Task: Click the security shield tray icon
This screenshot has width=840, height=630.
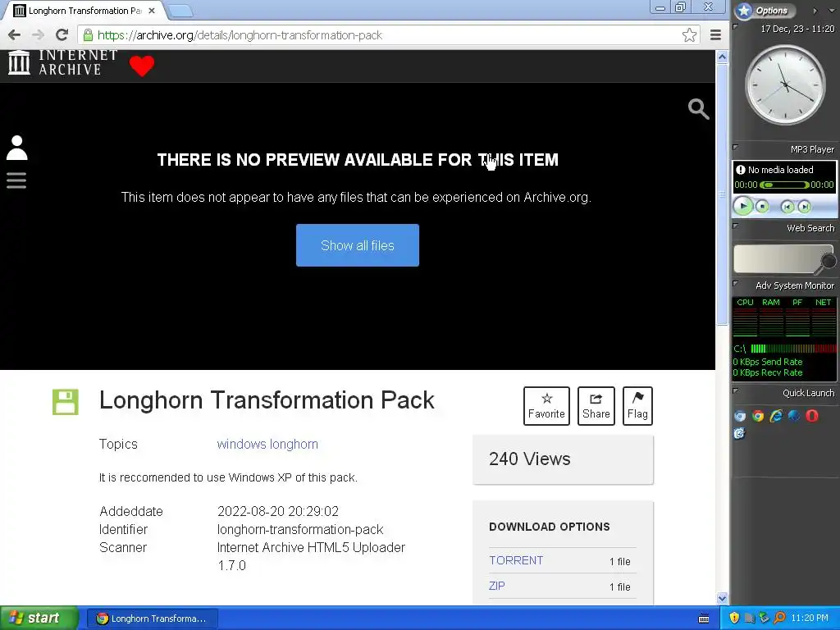Action: 734,618
